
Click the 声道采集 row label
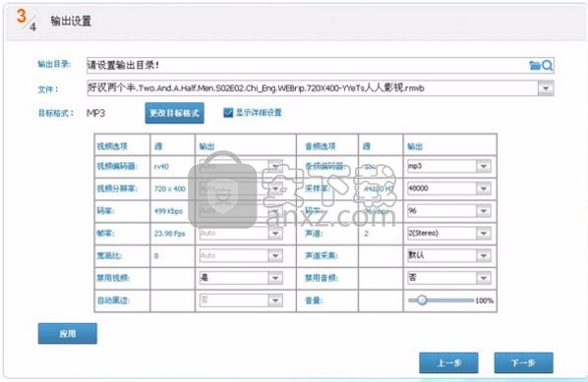pyautogui.click(x=321, y=255)
